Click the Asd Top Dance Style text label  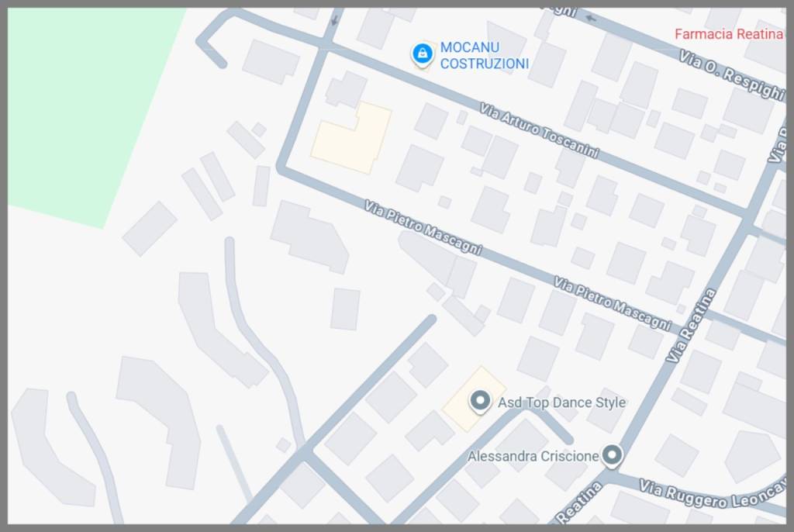[561, 402]
